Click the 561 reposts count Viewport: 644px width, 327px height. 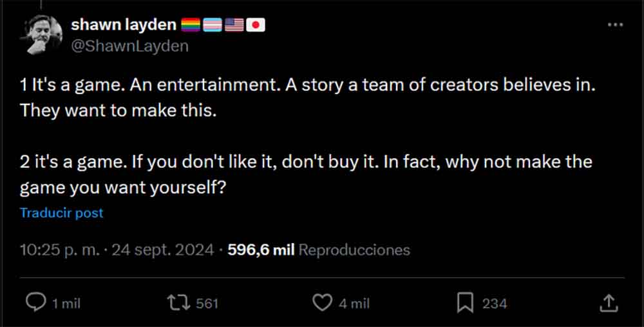(207, 303)
